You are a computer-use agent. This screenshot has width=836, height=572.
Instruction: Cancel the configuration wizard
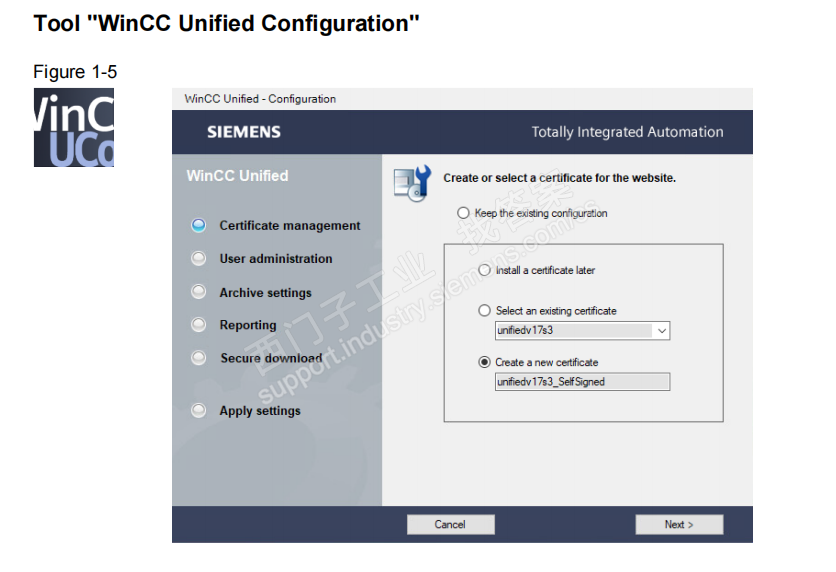tap(450, 524)
